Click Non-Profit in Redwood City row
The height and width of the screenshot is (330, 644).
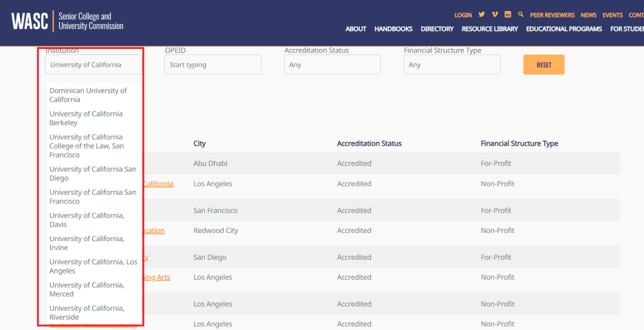click(497, 230)
